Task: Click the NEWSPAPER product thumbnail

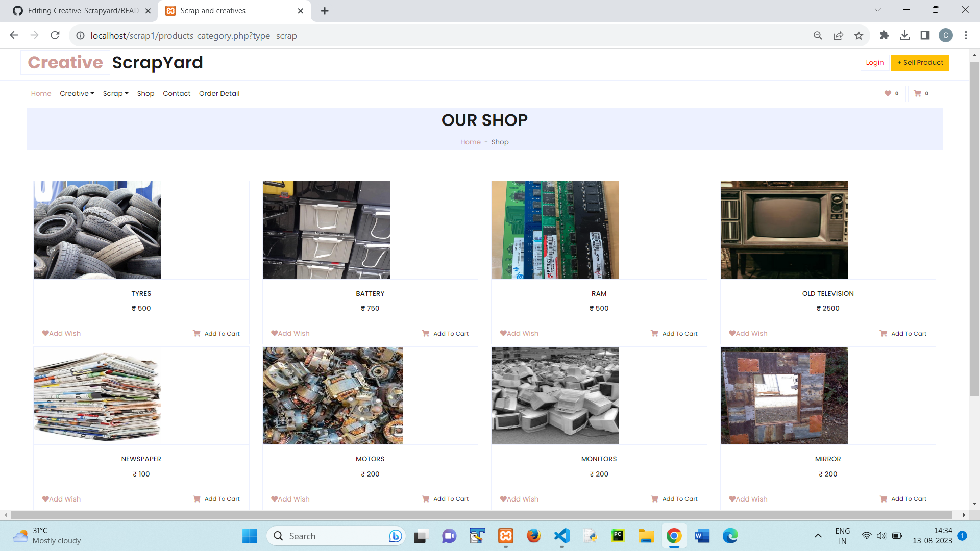Action: [97, 395]
